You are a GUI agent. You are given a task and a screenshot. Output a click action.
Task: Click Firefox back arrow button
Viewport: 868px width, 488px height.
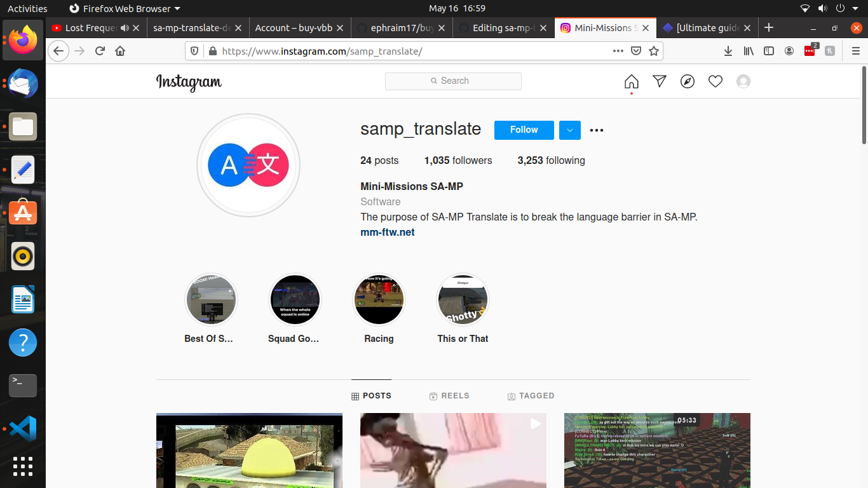(x=58, y=51)
